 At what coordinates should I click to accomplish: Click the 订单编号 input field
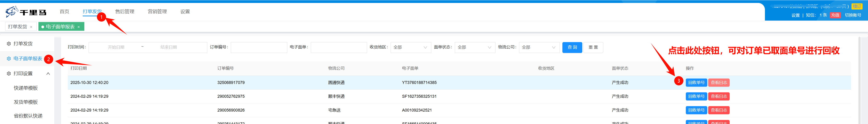pos(259,48)
